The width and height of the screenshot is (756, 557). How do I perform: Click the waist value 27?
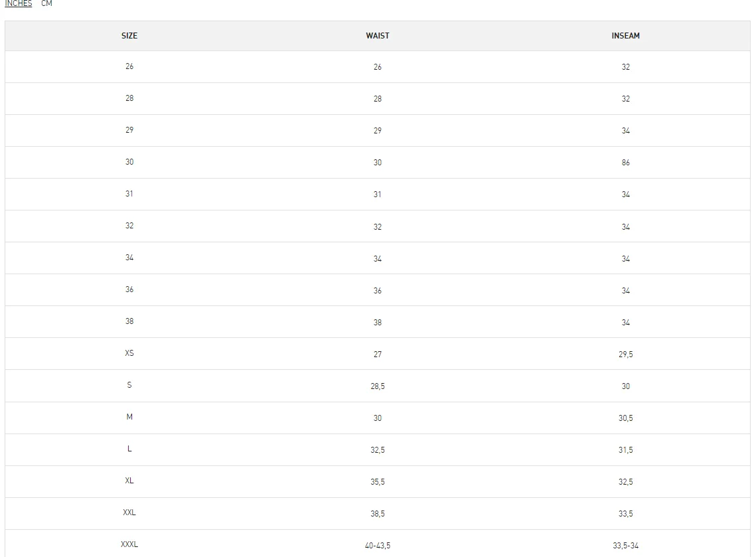coord(378,355)
